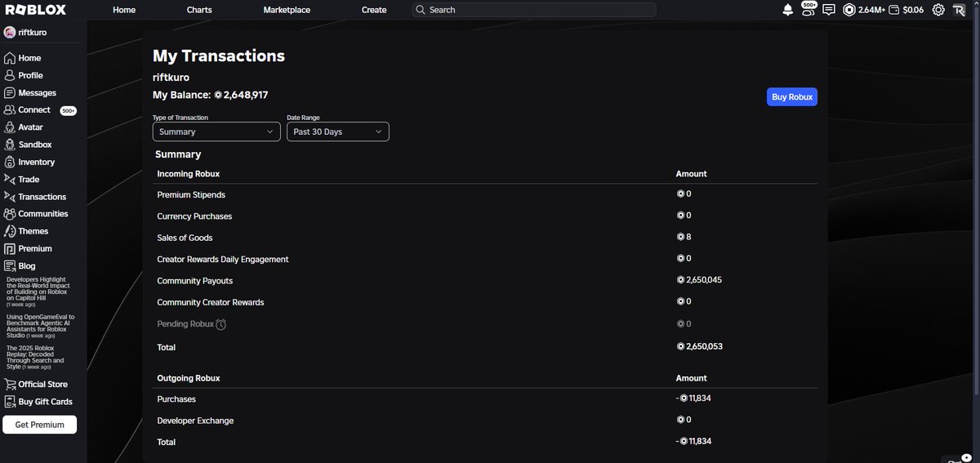Click the Developer Exchange row label
This screenshot has height=463, width=980.
pos(195,421)
